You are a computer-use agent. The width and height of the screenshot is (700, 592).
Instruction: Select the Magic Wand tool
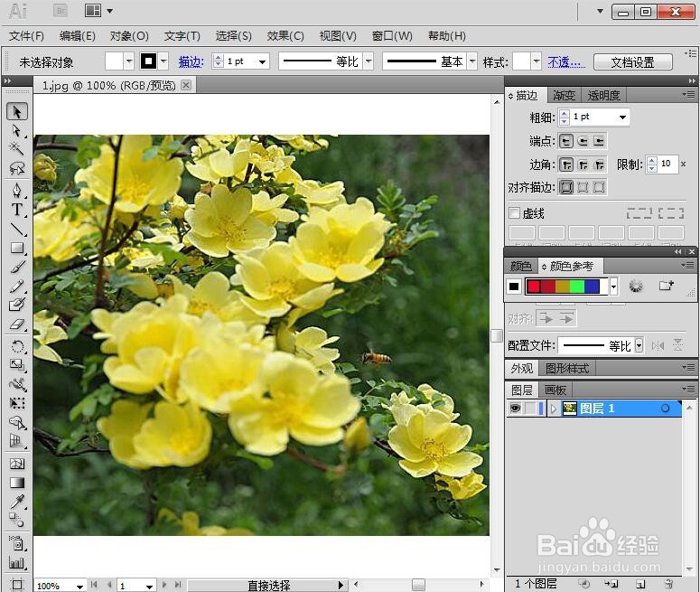(x=17, y=149)
